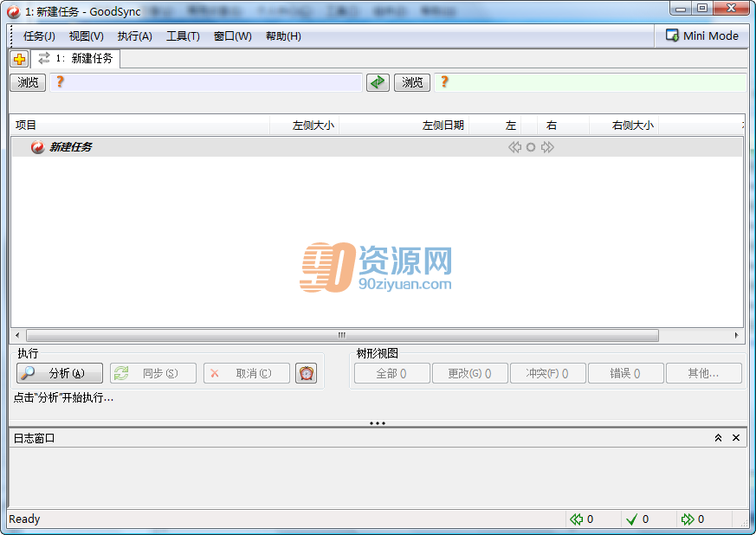Image resolution: width=756 pixels, height=535 pixels.
Task: Open the auto-schedule alarm clock icon
Action: pyautogui.click(x=307, y=373)
